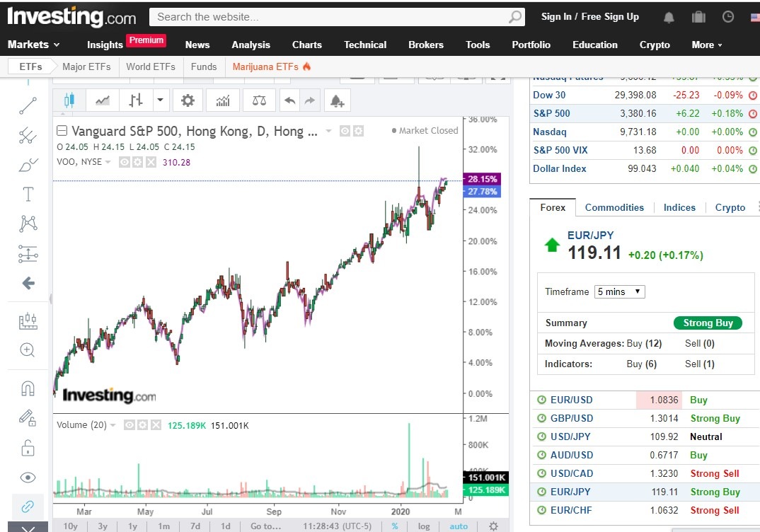Remove the Volume indicator
760x532 pixels.
coord(156,425)
